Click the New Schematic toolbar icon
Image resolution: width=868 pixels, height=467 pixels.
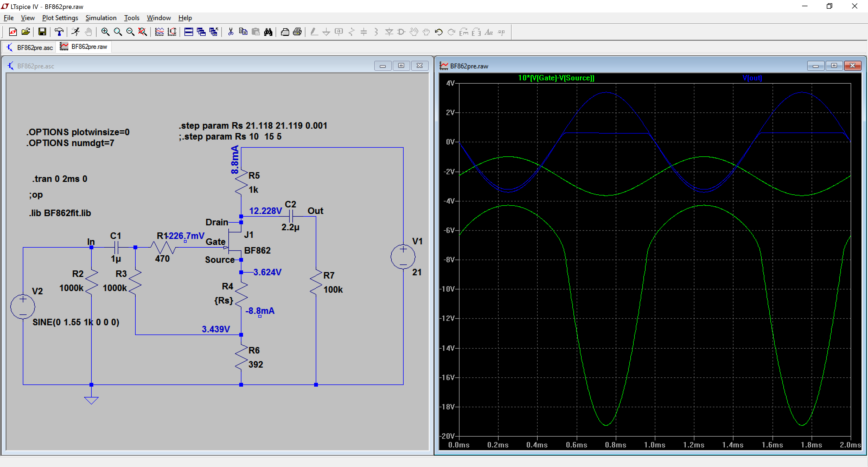[x=13, y=32]
